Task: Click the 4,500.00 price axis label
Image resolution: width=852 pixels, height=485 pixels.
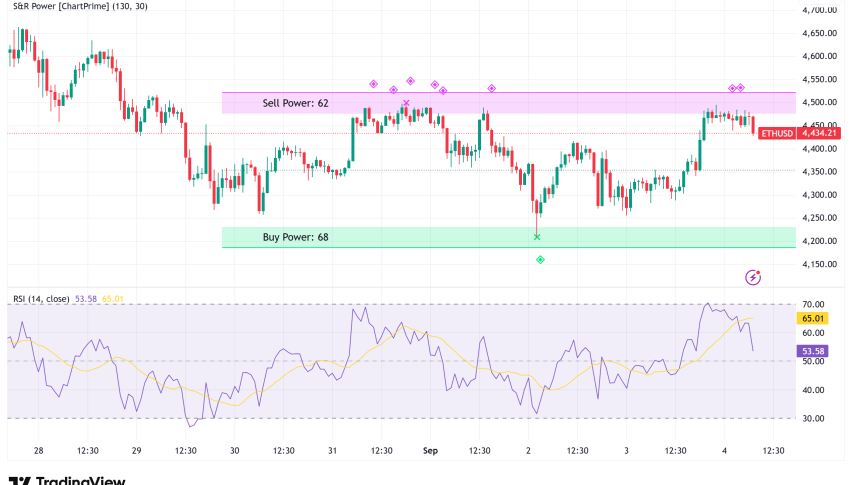Action: pos(819,102)
